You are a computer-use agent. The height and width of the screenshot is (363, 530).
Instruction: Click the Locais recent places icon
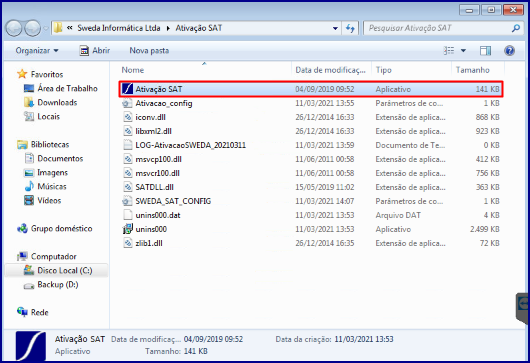point(29,117)
